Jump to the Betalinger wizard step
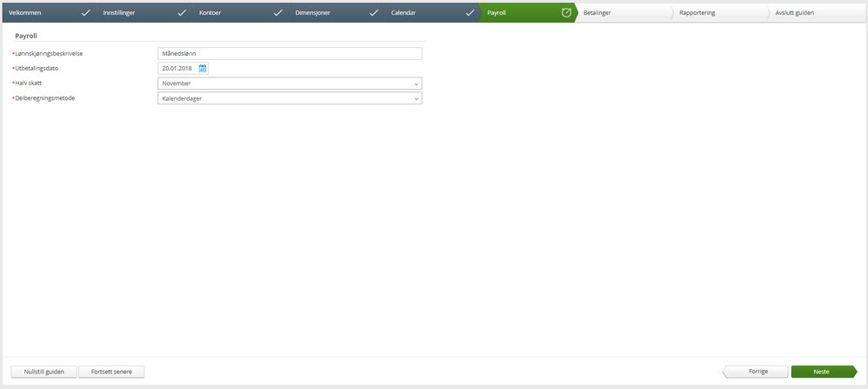 (x=624, y=13)
